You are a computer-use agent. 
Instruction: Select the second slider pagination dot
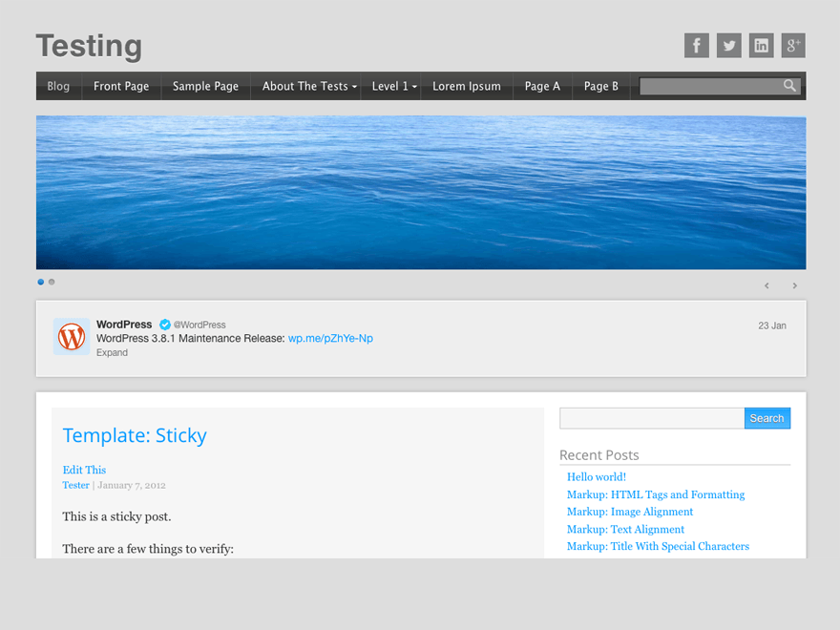click(x=52, y=282)
